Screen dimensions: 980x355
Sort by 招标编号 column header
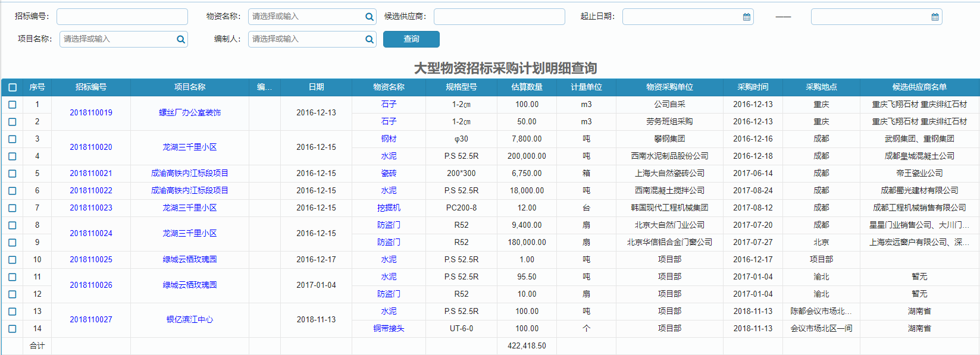click(91, 87)
